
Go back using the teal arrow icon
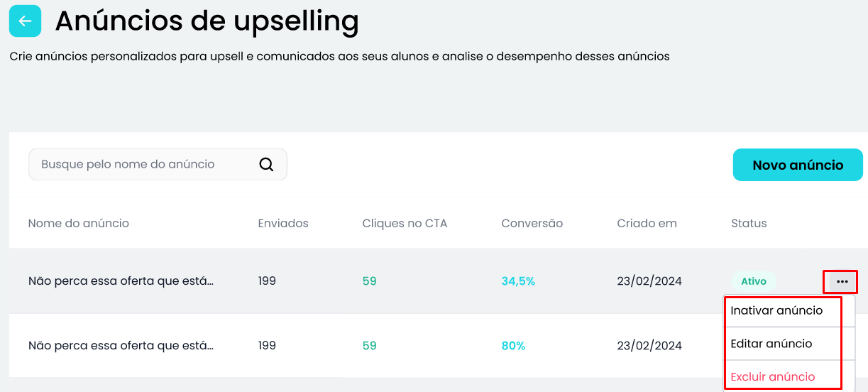pyautogui.click(x=25, y=21)
